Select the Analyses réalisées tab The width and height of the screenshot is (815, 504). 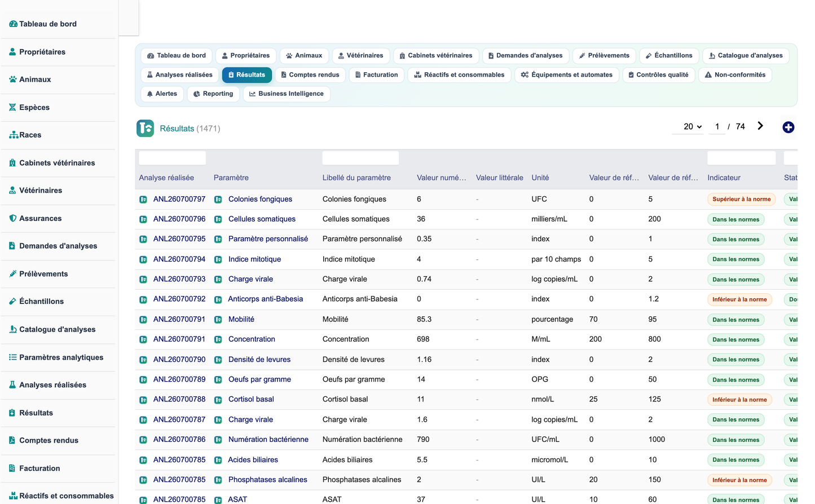[x=179, y=75]
